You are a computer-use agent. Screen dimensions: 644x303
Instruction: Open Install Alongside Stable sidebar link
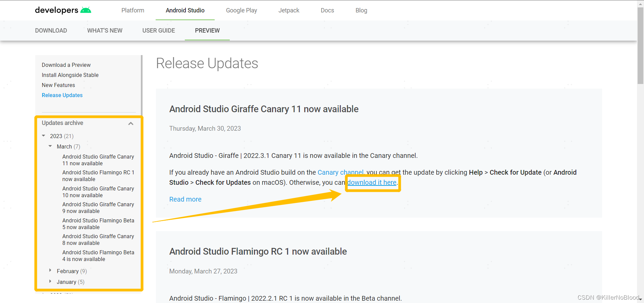point(70,75)
